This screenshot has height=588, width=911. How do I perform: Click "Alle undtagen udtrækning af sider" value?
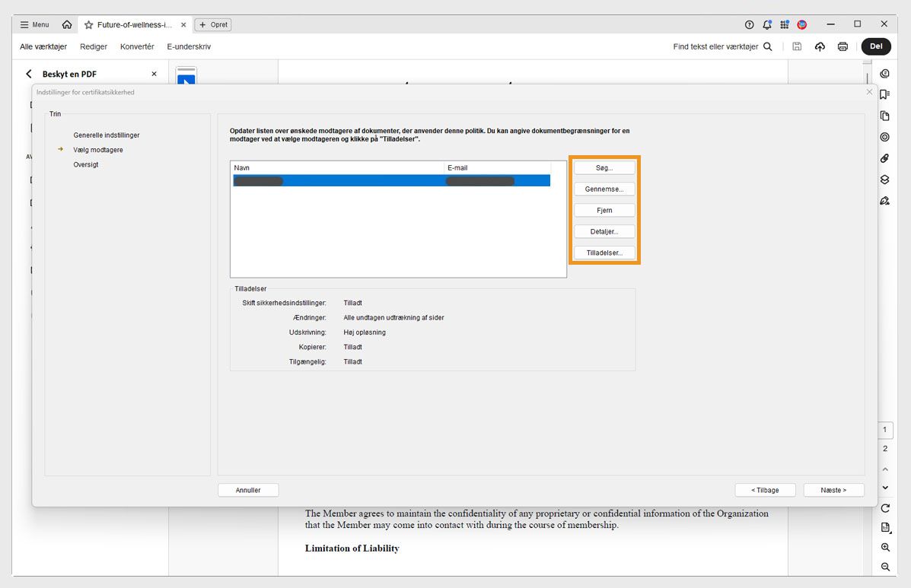tap(393, 317)
